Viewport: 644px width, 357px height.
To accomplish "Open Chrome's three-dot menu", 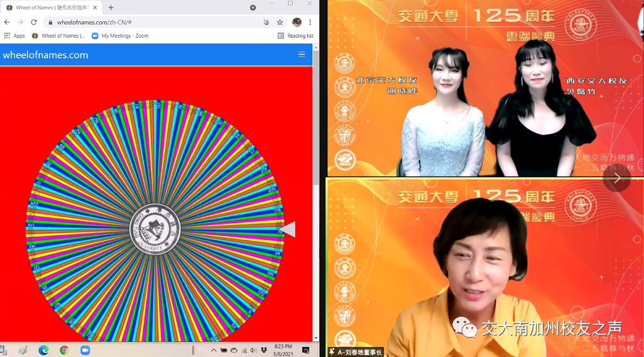I will [x=310, y=22].
